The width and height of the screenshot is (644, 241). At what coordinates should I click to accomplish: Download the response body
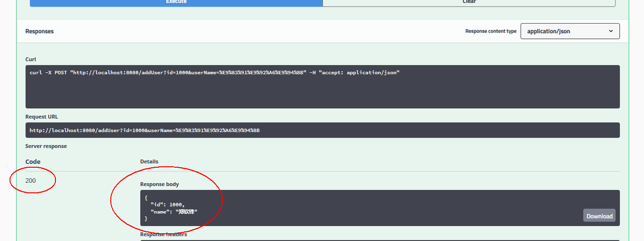click(599, 215)
